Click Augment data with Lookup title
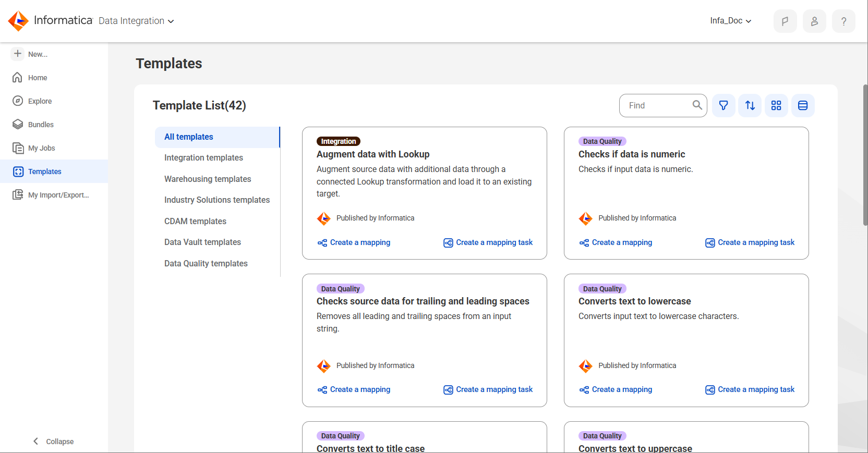This screenshot has width=868, height=453. 373,154
